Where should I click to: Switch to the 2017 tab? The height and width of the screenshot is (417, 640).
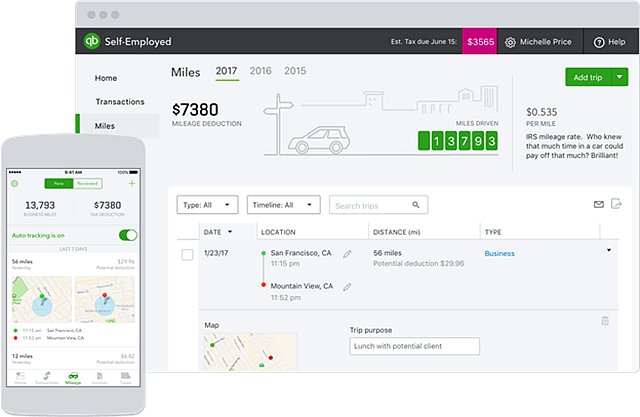click(x=227, y=71)
